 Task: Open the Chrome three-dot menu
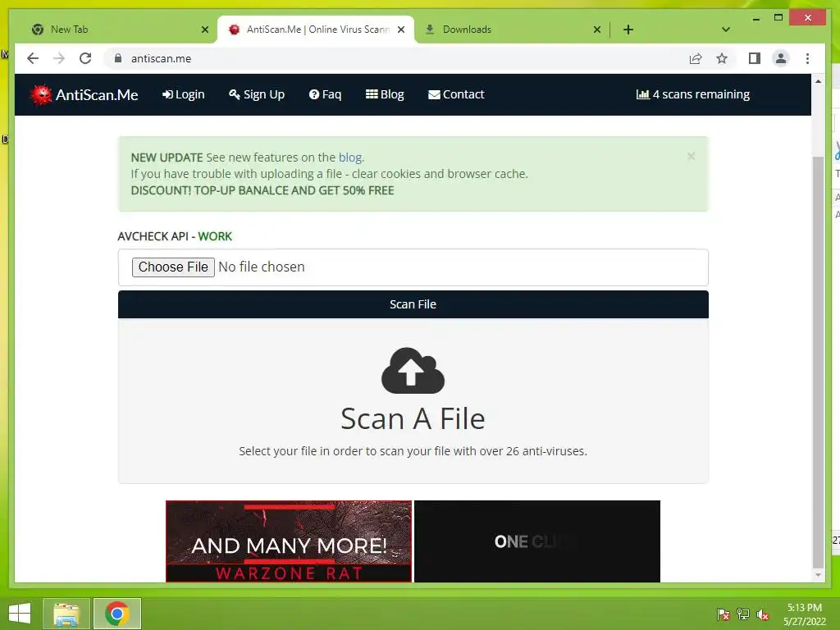point(807,58)
